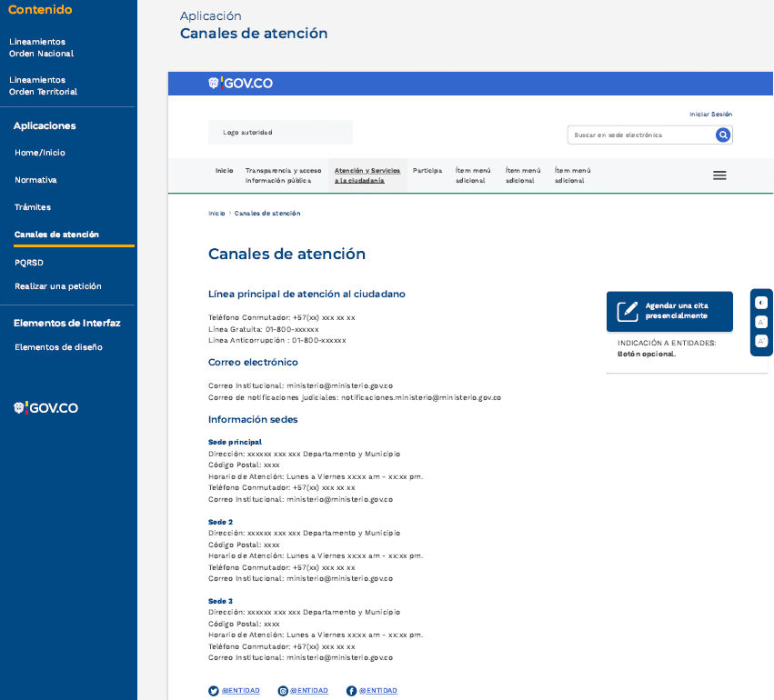Click the Twitter bird icon
This screenshot has width=774, height=700.
214,691
